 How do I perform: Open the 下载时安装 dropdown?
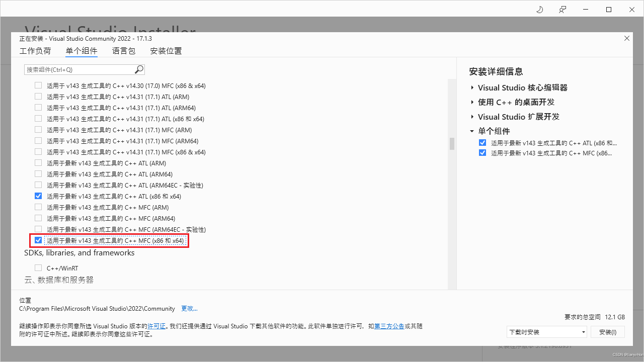click(x=547, y=332)
